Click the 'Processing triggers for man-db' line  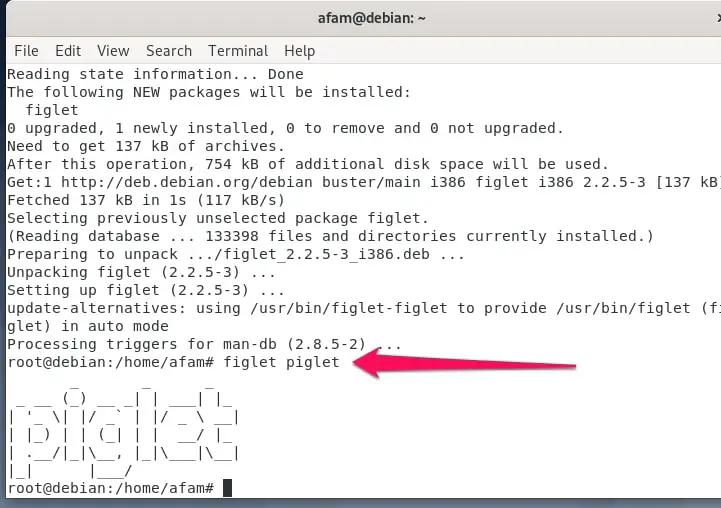pos(204,344)
